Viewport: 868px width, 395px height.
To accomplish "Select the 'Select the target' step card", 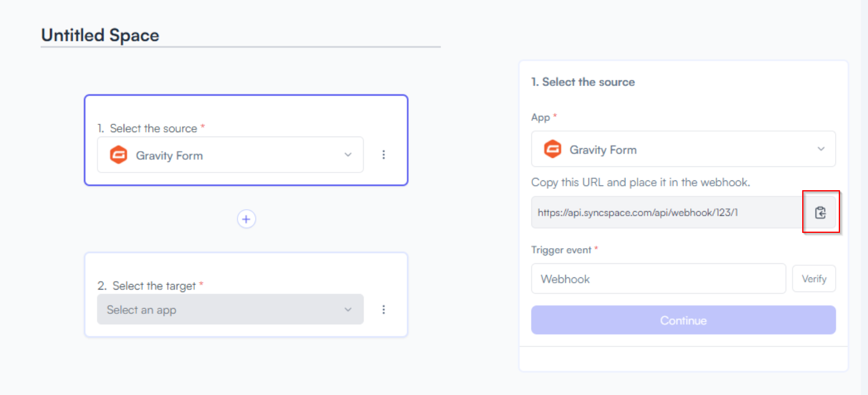I will point(246,294).
